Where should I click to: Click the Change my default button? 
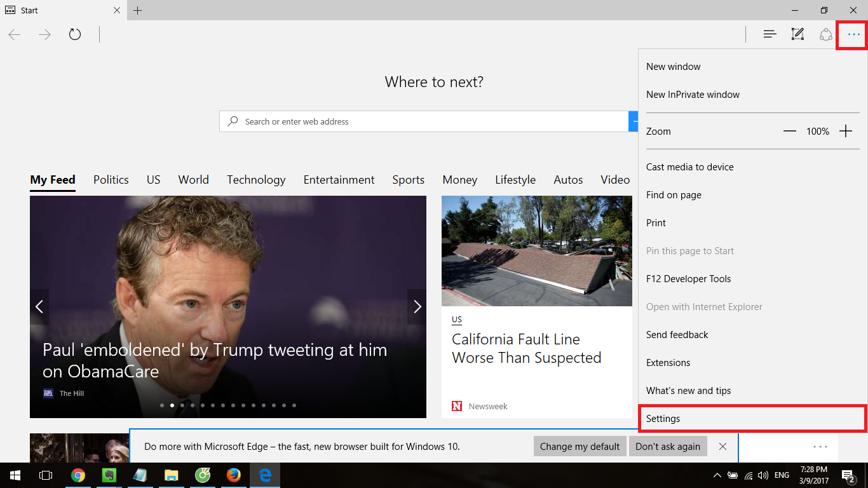pos(580,446)
